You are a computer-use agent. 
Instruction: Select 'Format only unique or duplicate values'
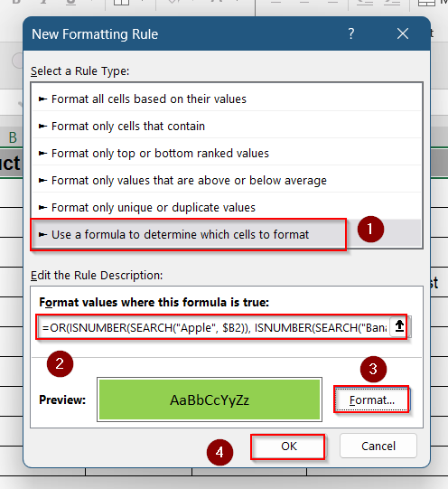pos(227,208)
